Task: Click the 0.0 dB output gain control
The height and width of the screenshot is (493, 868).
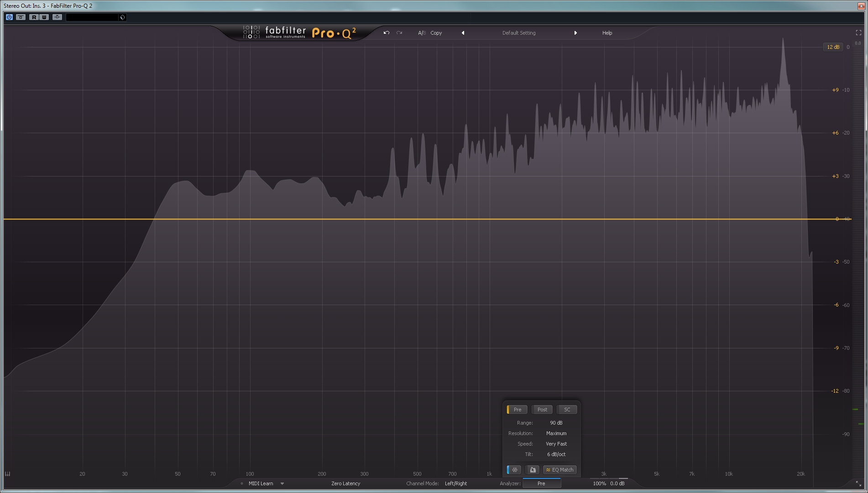Action: tap(617, 483)
